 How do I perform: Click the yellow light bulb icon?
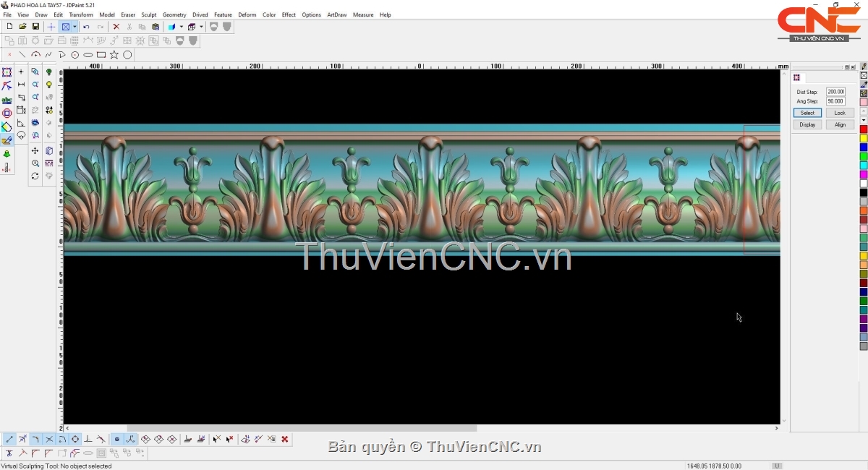(x=49, y=85)
